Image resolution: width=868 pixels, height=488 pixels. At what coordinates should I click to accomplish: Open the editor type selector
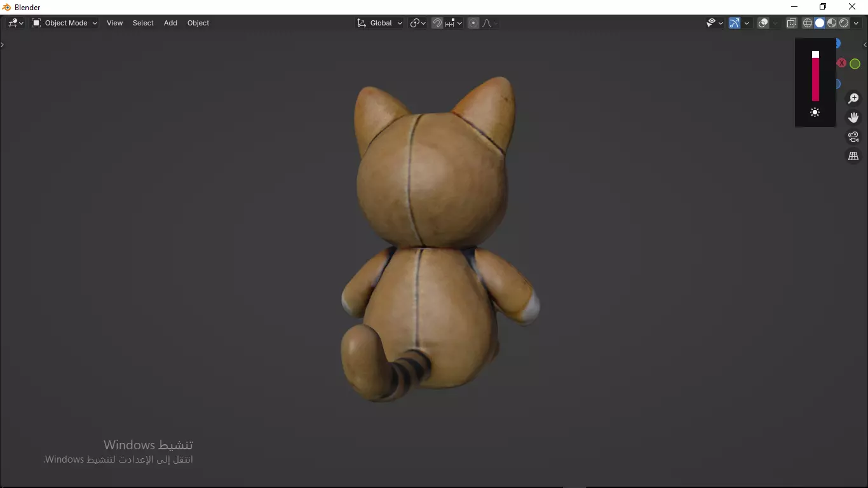click(16, 23)
